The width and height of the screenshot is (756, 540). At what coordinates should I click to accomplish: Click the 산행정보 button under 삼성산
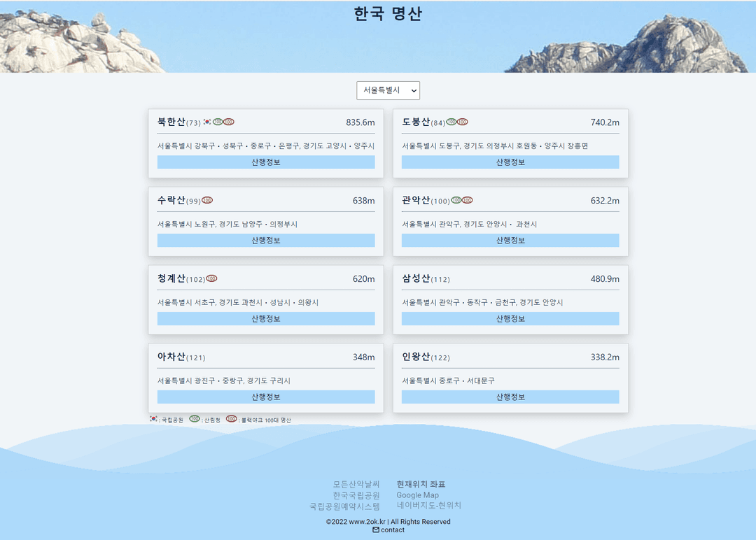(510, 319)
